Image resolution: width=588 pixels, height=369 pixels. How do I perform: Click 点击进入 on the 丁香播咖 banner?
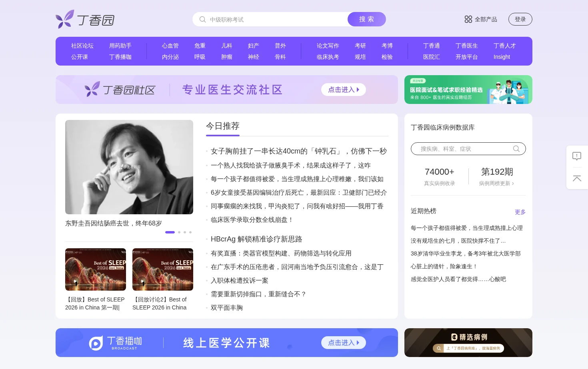pos(344,343)
